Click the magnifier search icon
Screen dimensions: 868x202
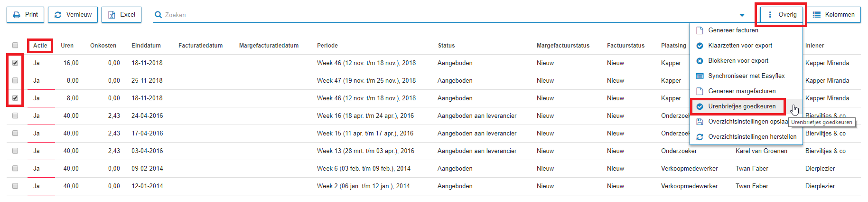158,15
